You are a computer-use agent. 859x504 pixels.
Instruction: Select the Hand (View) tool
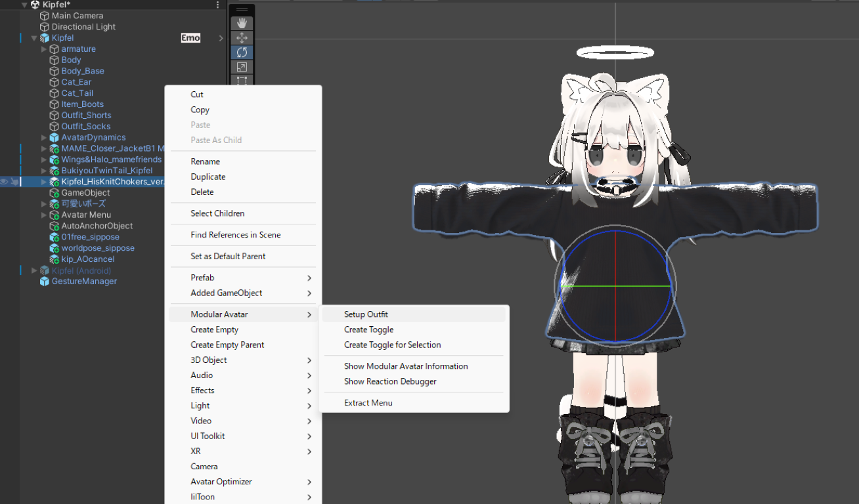click(x=242, y=23)
